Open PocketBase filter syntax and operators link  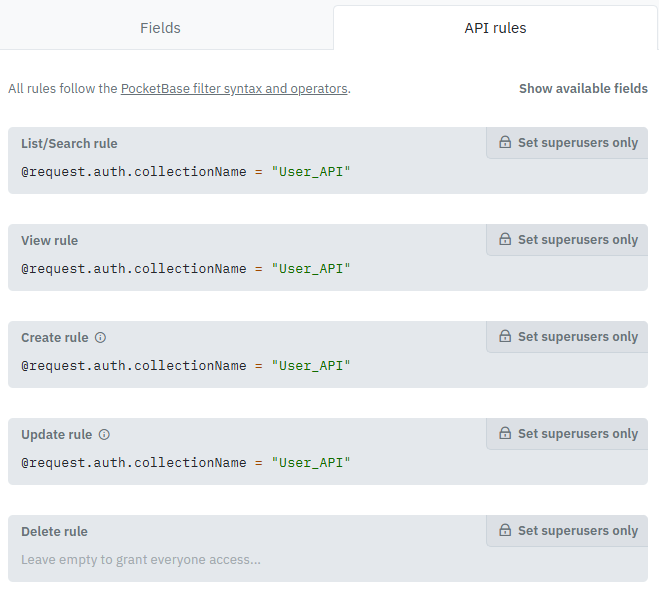click(234, 89)
